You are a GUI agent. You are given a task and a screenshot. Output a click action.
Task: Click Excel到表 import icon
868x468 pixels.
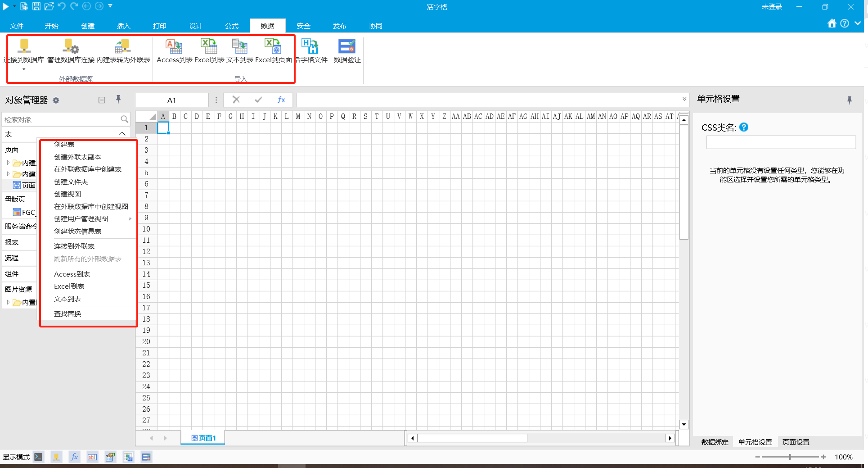209,45
